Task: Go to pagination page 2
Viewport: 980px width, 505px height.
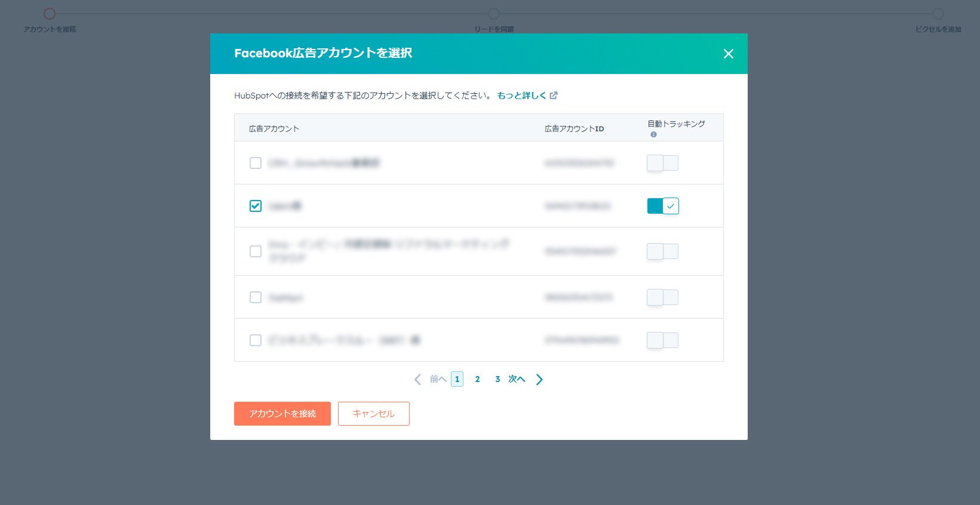Action: (477, 379)
